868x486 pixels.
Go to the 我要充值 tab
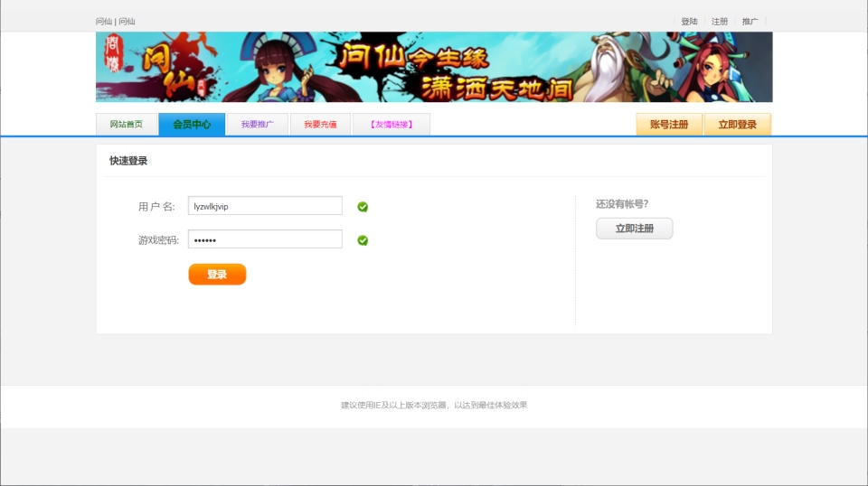tap(320, 125)
